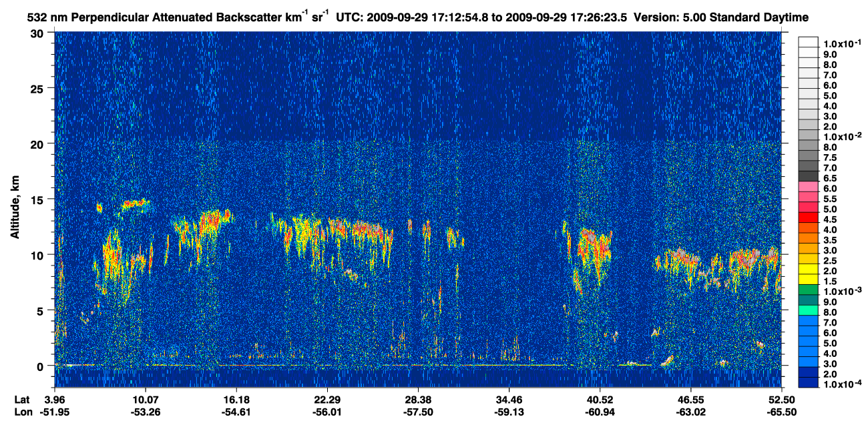The image size is (868, 445).
Task: Click latitude value '28.38'
Action: point(418,399)
